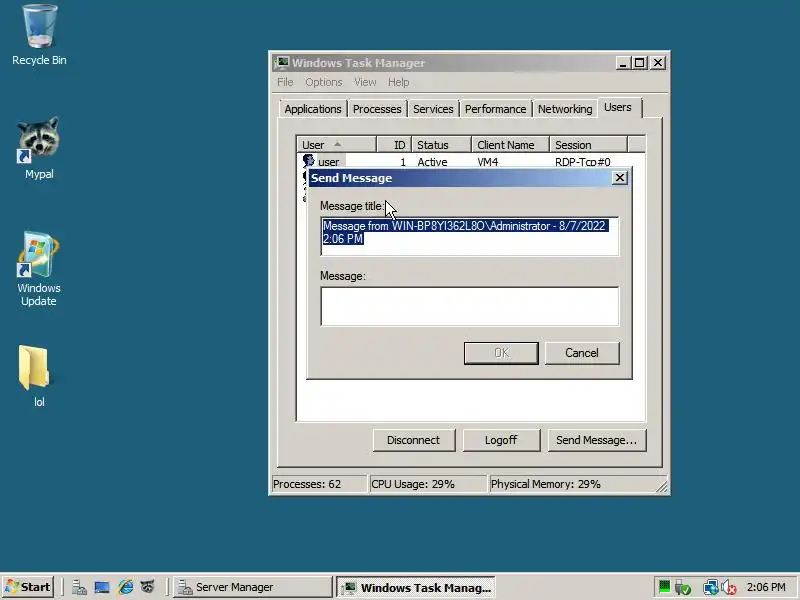Click the green Task Manager tray icon

[664, 587]
